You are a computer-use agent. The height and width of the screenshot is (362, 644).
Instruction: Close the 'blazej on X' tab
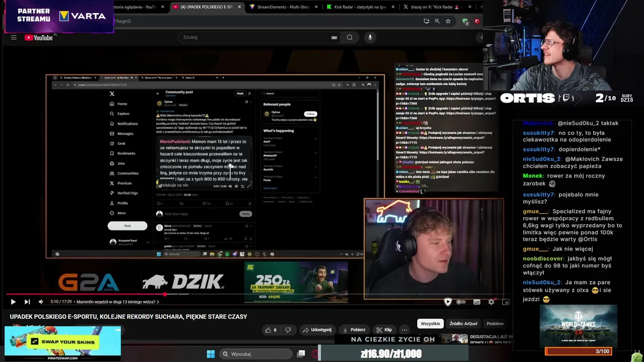[x=470, y=7]
